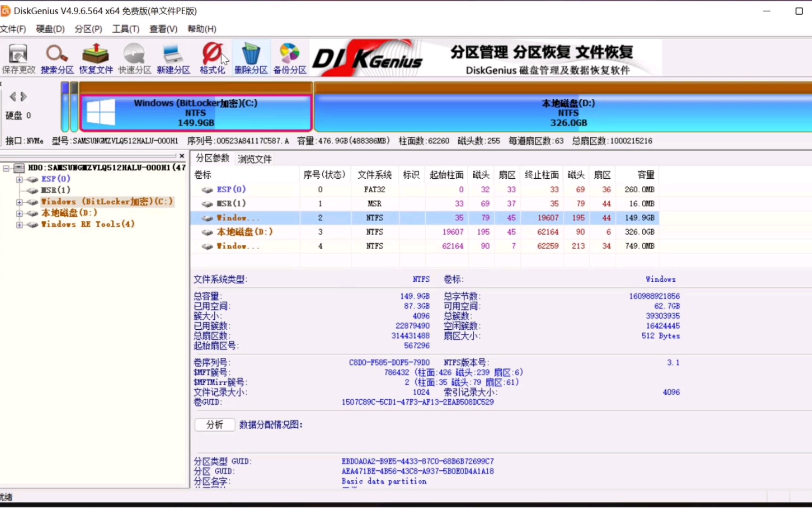Image resolution: width=812 pixels, height=508 pixels.
Task: Click the 起始柱面 column header
Action: click(x=446, y=175)
